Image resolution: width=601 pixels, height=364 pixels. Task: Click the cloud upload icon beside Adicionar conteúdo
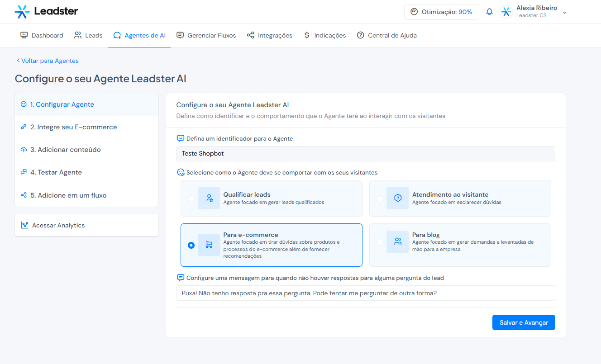24,150
